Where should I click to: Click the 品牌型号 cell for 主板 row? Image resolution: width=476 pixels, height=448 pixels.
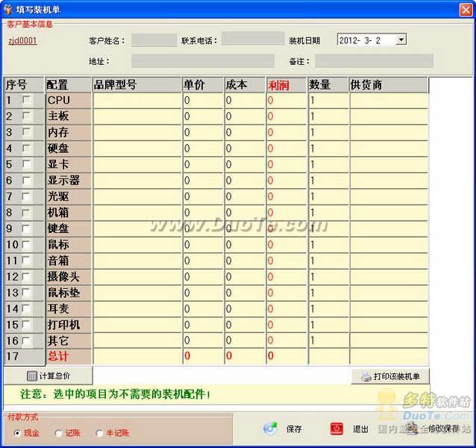point(137,116)
